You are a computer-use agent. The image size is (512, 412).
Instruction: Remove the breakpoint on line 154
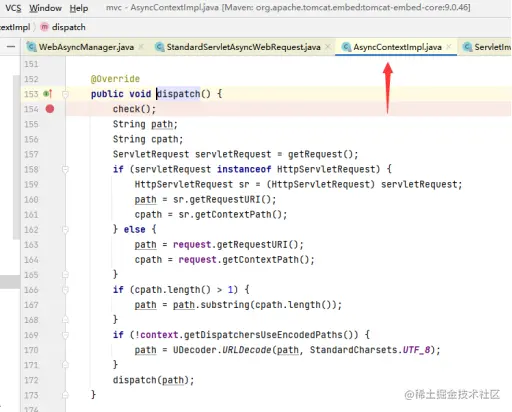[50, 109]
